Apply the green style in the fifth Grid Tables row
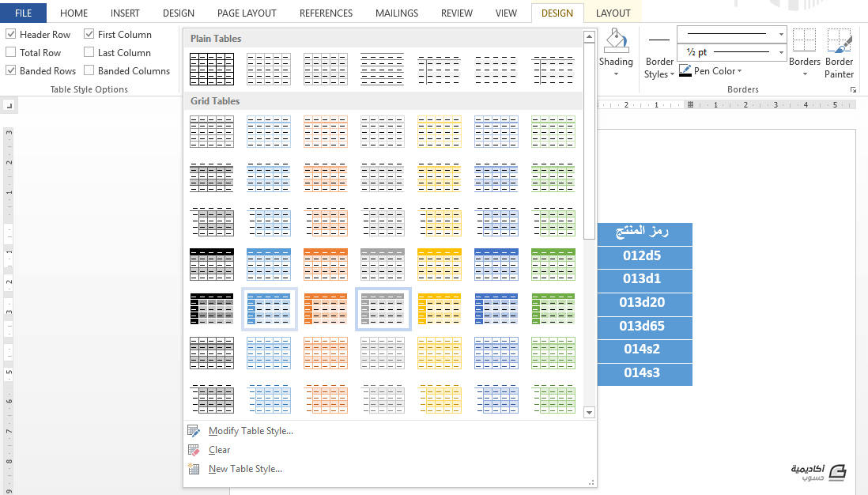868x495 pixels. (553, 309)
